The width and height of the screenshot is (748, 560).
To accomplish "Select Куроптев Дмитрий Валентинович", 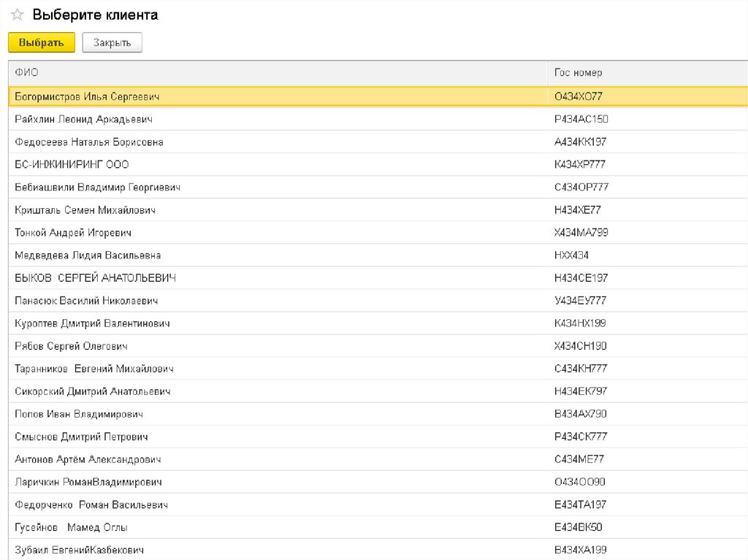I will point(92,323).
